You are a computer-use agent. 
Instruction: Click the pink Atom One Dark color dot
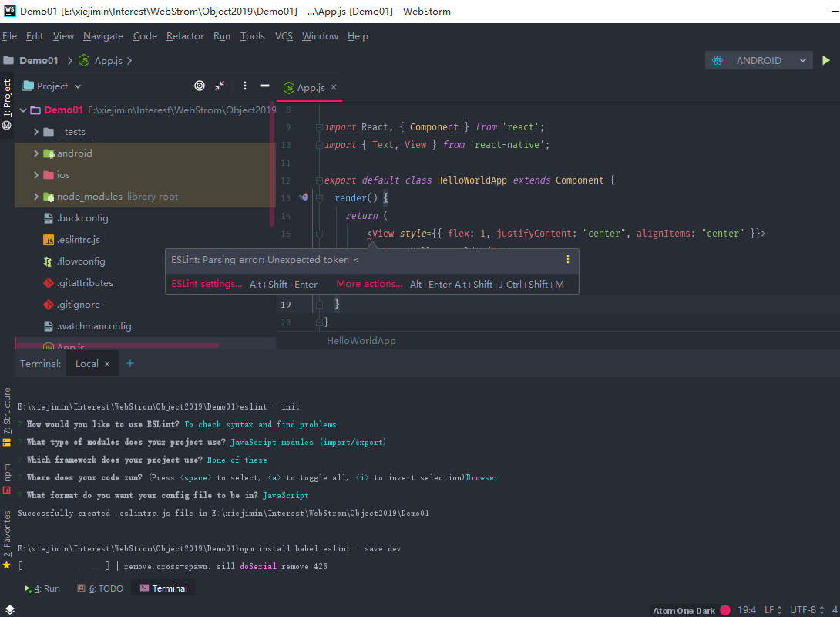[x=725, y=610]
